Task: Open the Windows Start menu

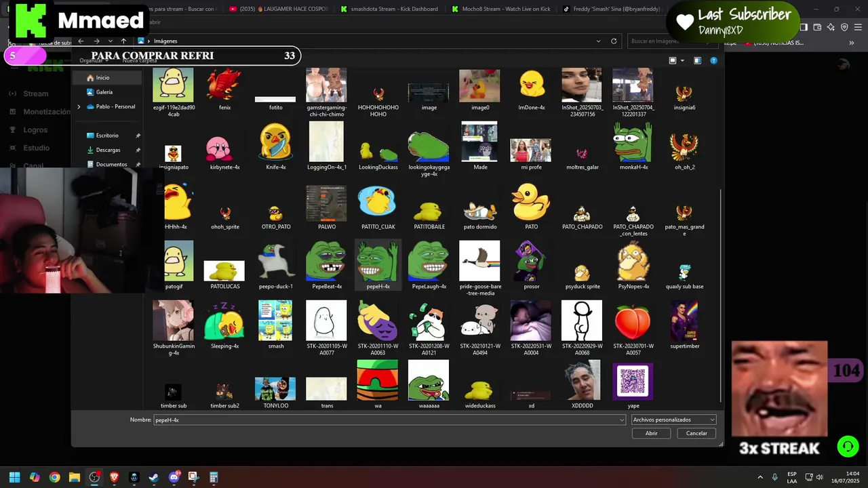Action: point(14,477)
